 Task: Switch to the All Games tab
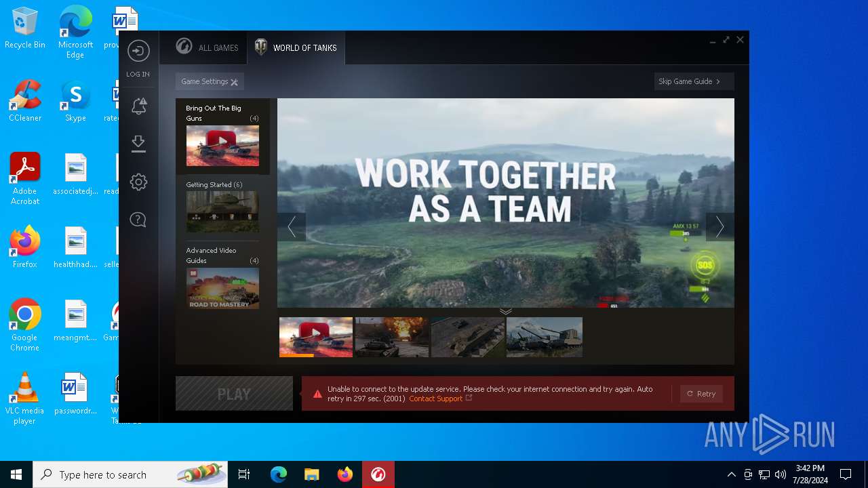[x=207, y=47]
